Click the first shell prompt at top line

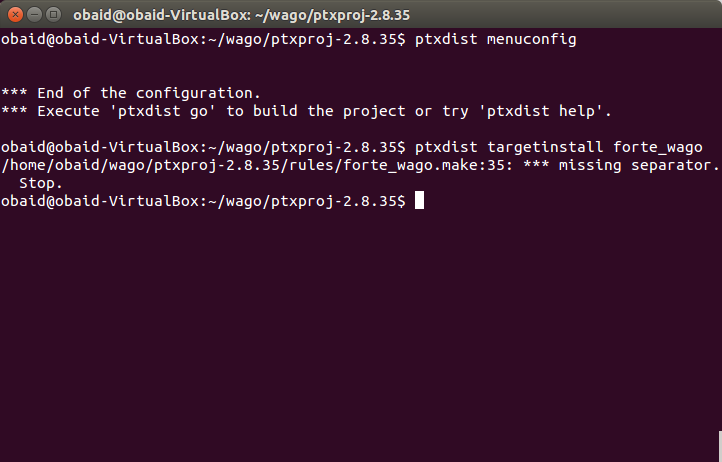coord(204,39)
